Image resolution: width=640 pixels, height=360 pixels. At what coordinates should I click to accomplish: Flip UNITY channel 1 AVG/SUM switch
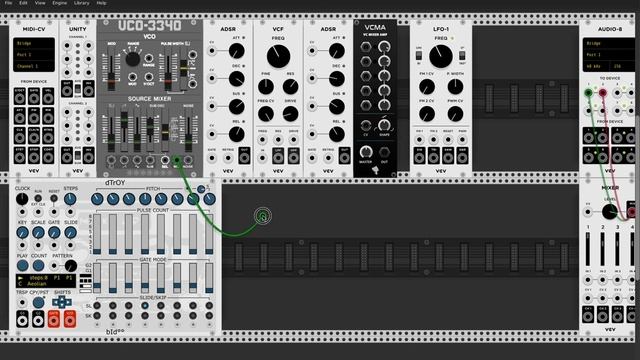tap(78, 89)
